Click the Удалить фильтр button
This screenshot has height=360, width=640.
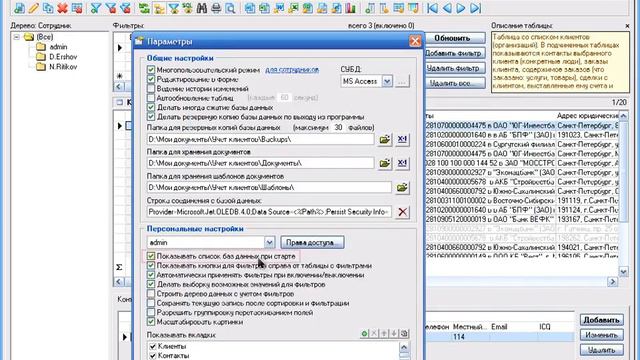[x=455, y=68]
